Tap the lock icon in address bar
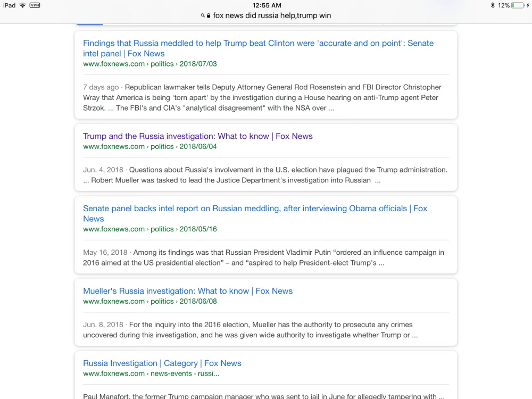The width and height of the screenshot is (532, 399). tap(209, 15)
